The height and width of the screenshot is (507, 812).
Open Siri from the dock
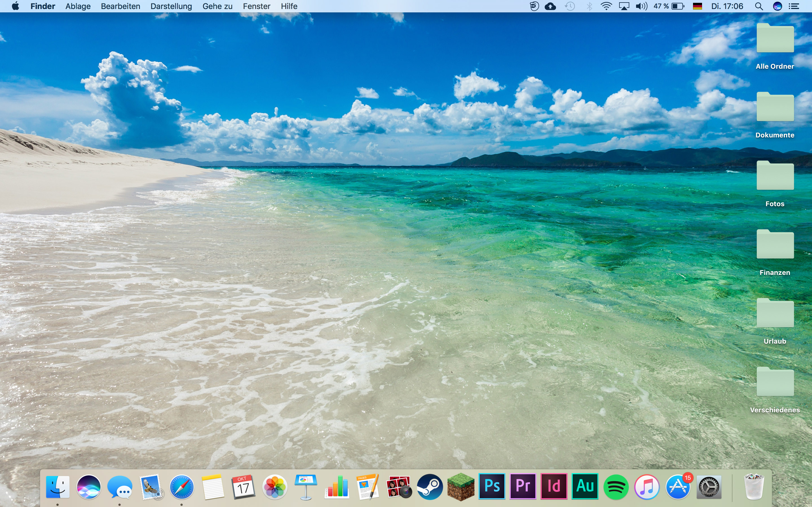89,487
